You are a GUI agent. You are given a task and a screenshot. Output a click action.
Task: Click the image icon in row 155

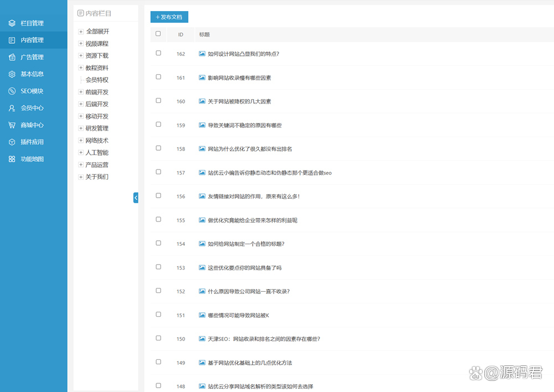click(x=202, y=220)
